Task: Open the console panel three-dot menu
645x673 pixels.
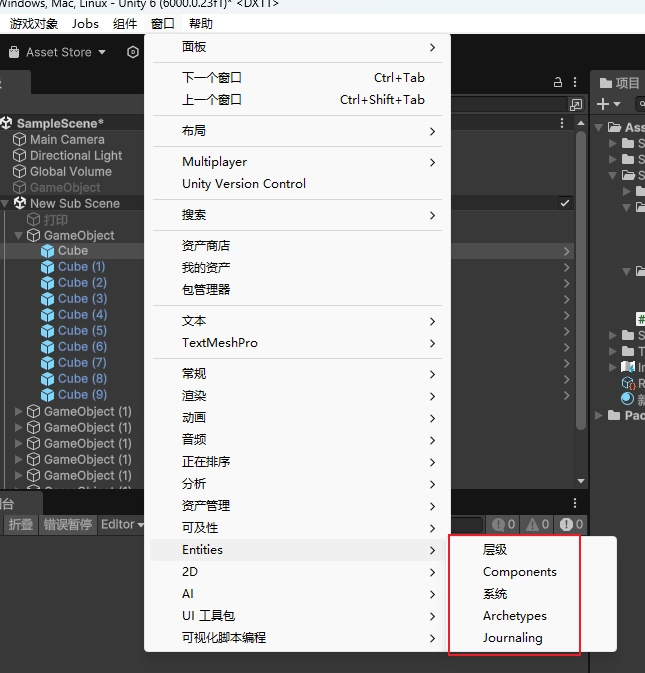Action: 575,503
